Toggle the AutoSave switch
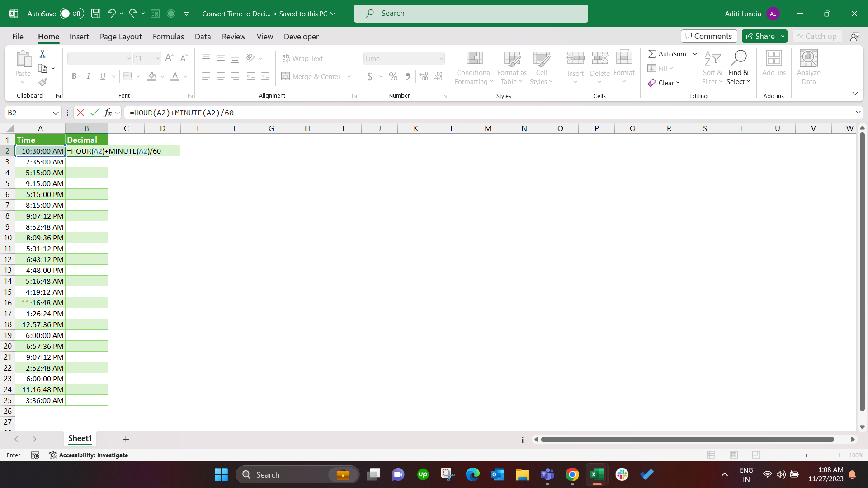This screenshot has width=868, height=488. coord(71,14)
